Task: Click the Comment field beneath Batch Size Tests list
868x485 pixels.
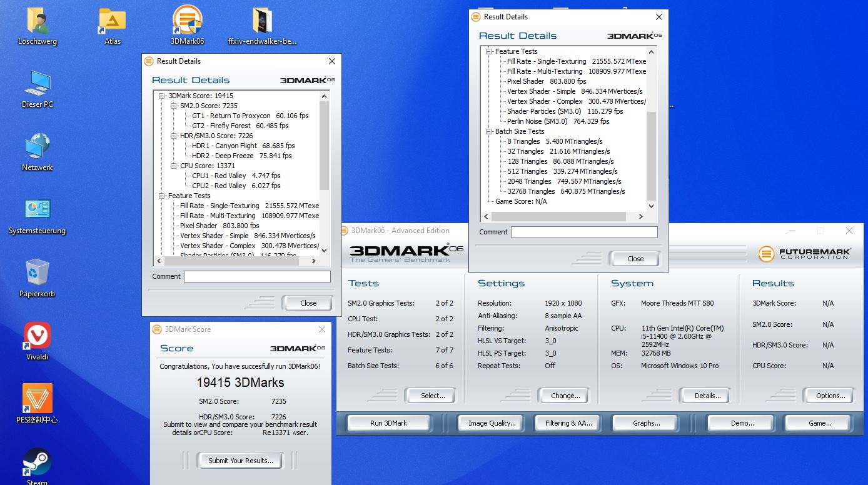Action: (x=584, y=232)
